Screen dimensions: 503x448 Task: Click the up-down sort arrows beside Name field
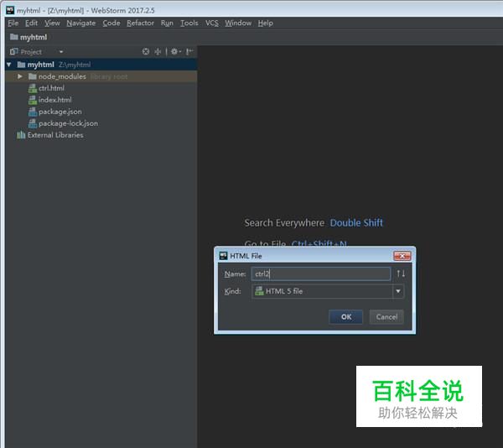(x=400, y=273)
